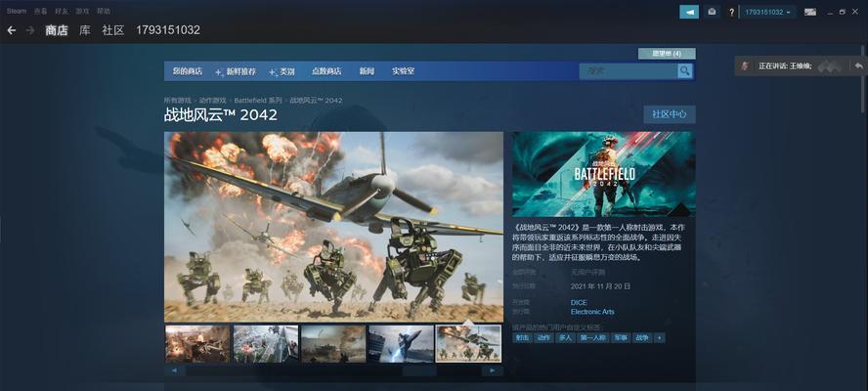Open 点数商店 in store nav
The image size is (868, 391).
[x=326, y=71]
